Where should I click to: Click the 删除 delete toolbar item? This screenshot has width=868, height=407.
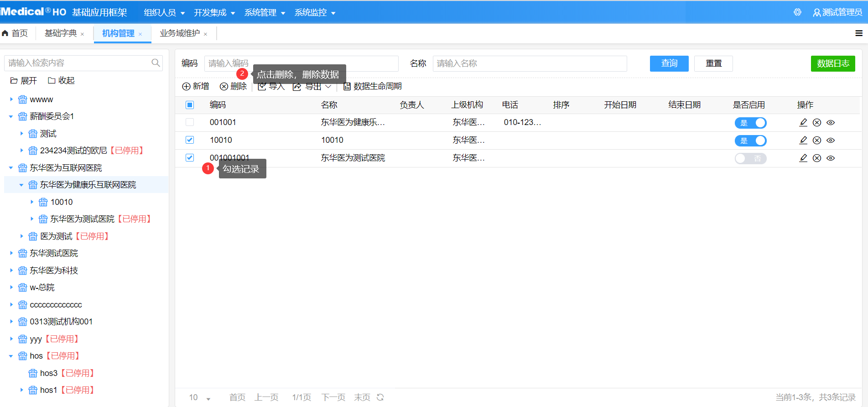click(233, 86)
